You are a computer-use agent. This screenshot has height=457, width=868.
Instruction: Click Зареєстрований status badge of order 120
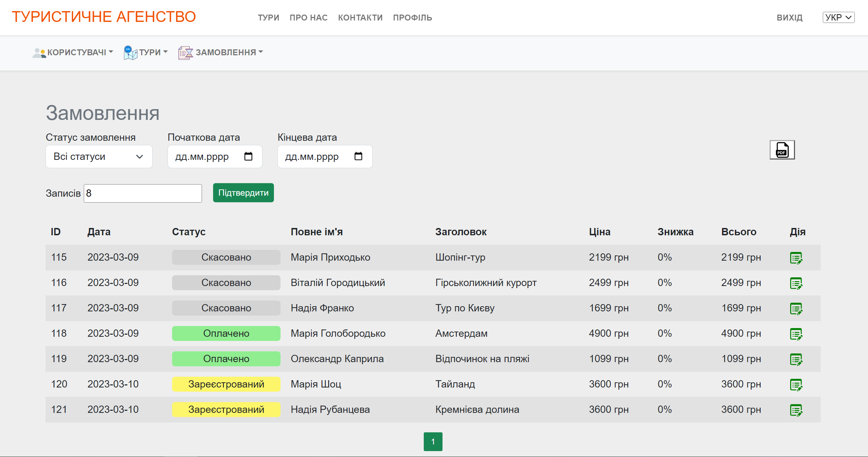pyautogui.click(x=226, y=384)
